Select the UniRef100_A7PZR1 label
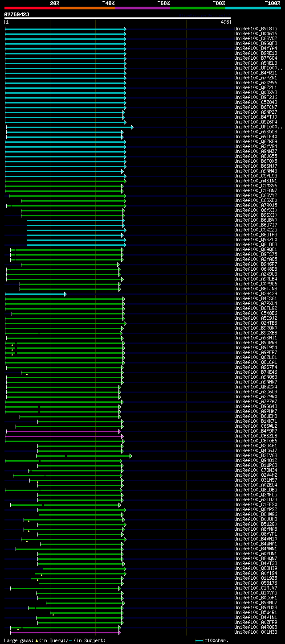This screenshot has height=644, width=285. click(256, 78)
